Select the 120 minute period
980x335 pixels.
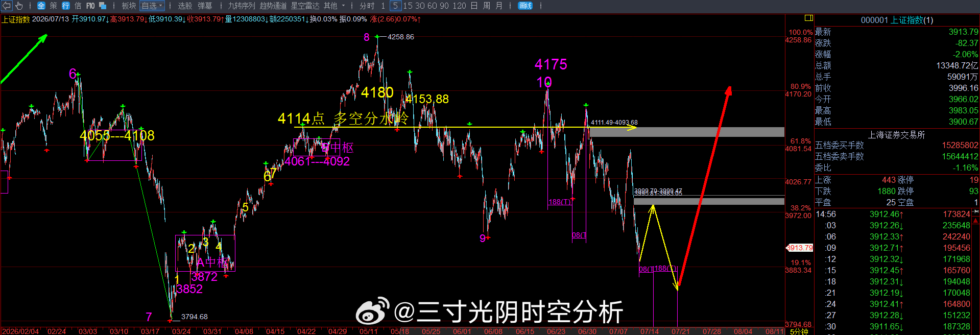pyautogui.click(x=459, y=6)
